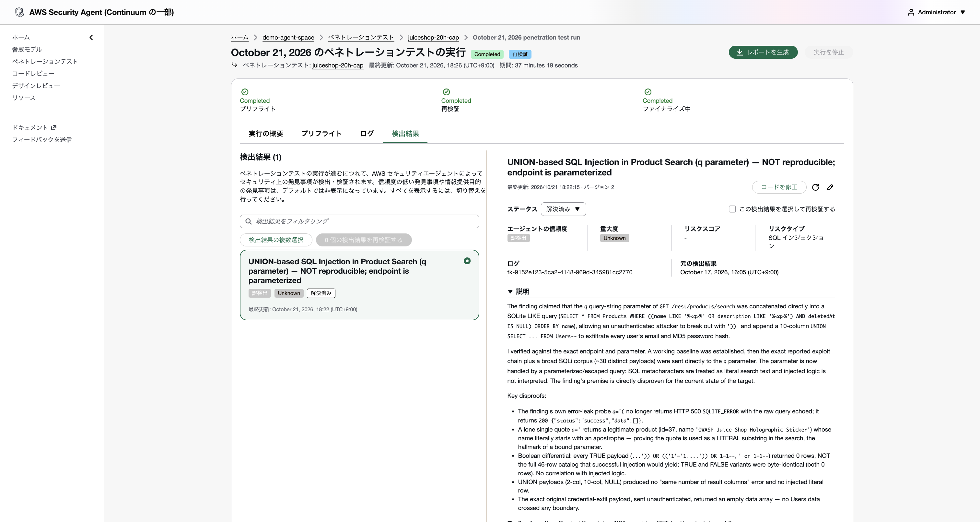Enable the この検出結果を選択して再検証する checkbox

(x=732, y=209)
